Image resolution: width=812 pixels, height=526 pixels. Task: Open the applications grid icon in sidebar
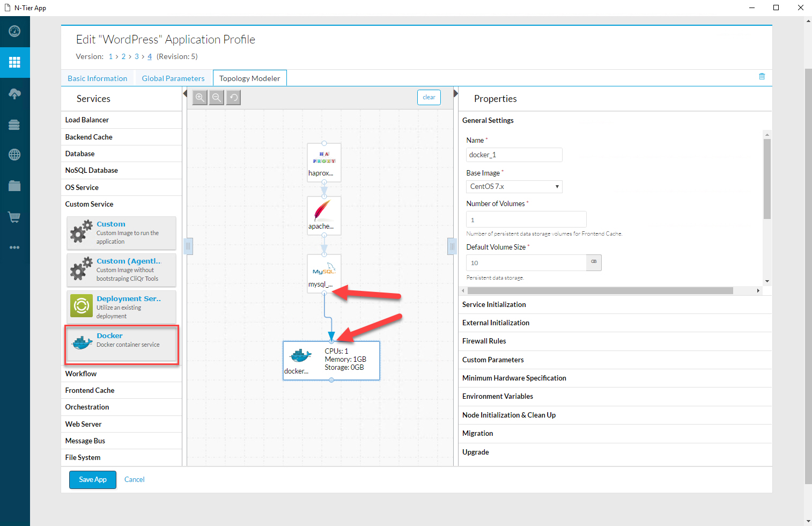(x=14, y=62)
